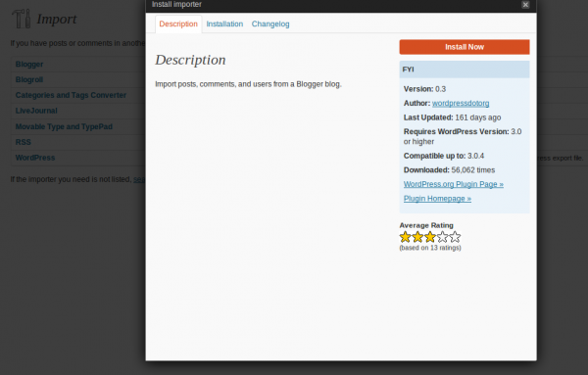The image size is (588, 375).
Task: Click the first rating star
Action: point(405,237)
